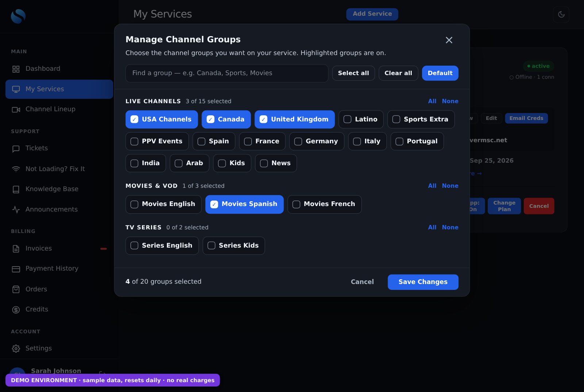Turn on the Kids group

[x=232, y=163]
